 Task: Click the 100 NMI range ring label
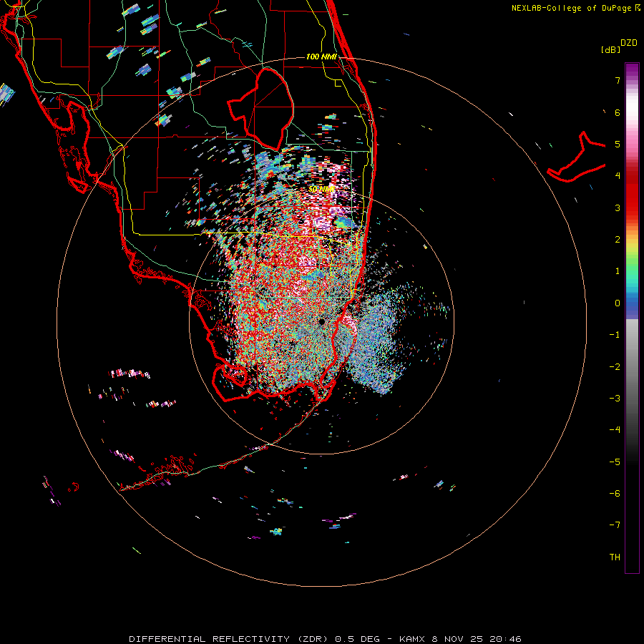click(x=321, y=57)
